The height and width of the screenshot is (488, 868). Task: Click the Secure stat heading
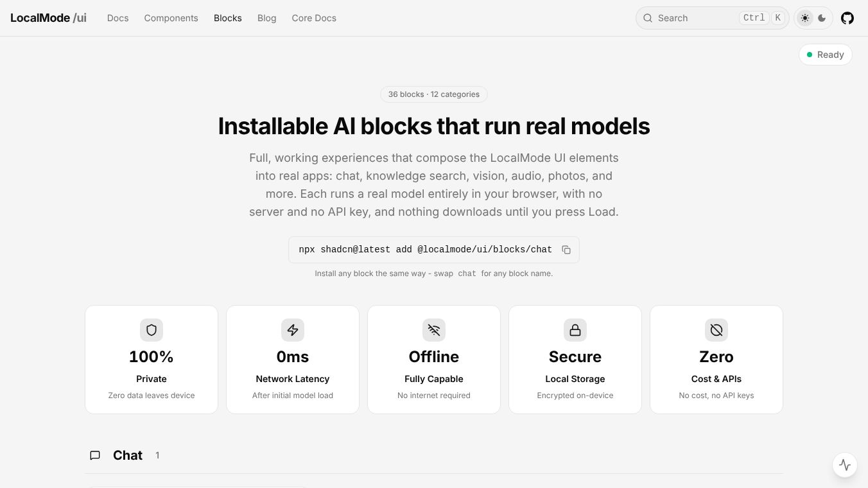click(575, 356)
